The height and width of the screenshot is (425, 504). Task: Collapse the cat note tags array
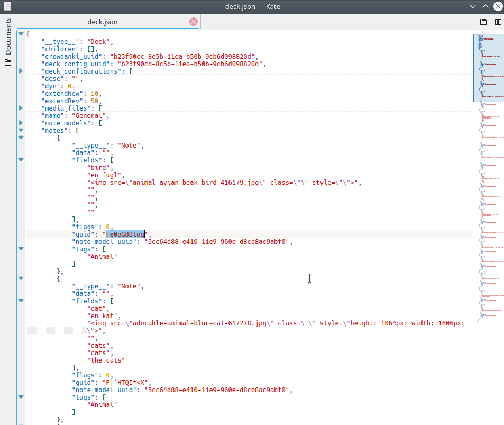coord(21,397)
